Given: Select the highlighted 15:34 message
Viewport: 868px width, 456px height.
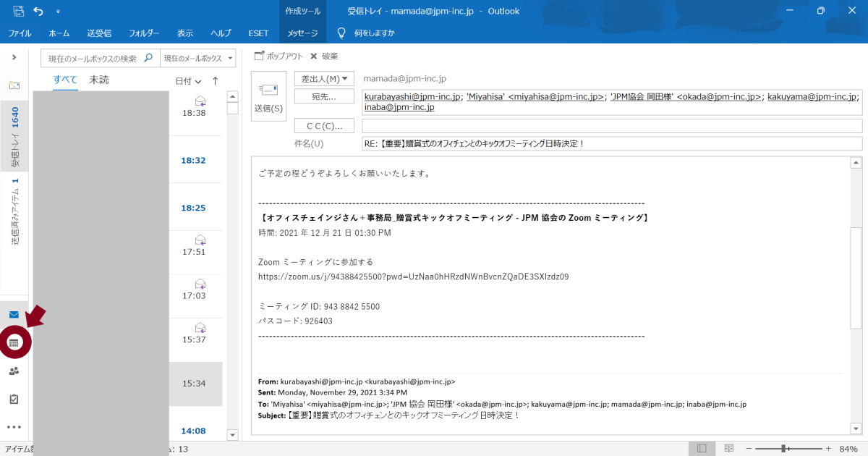Looking at the screenshot, I should point(194,384).
